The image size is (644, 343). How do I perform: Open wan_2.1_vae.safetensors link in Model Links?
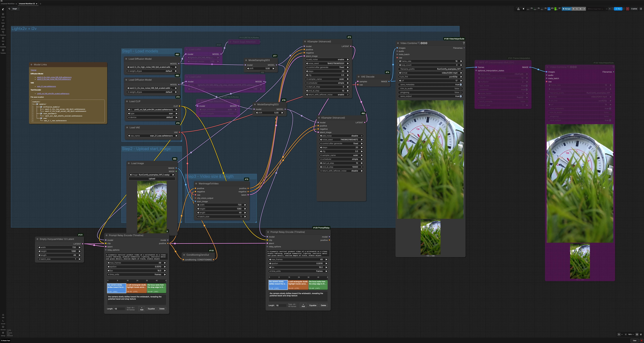46,86
